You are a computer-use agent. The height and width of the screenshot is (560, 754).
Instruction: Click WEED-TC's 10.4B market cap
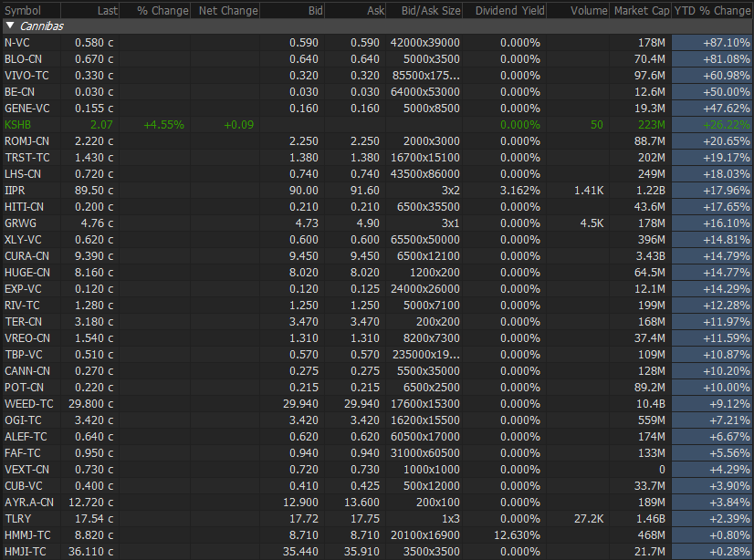point(651,403)
